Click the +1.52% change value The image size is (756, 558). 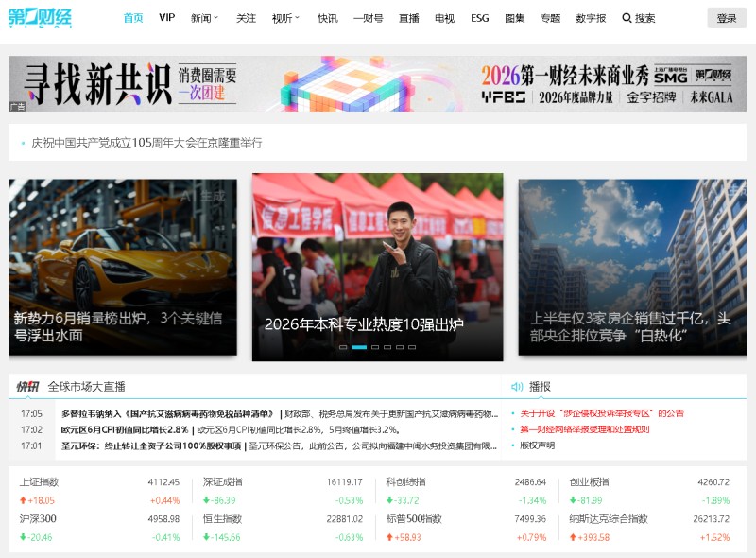[x=715, y=537]
